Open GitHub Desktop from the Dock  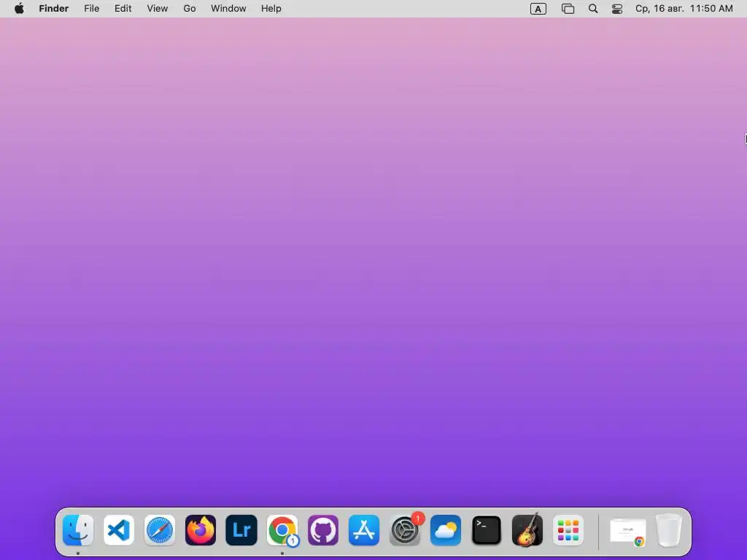click(x=323, y=530)
